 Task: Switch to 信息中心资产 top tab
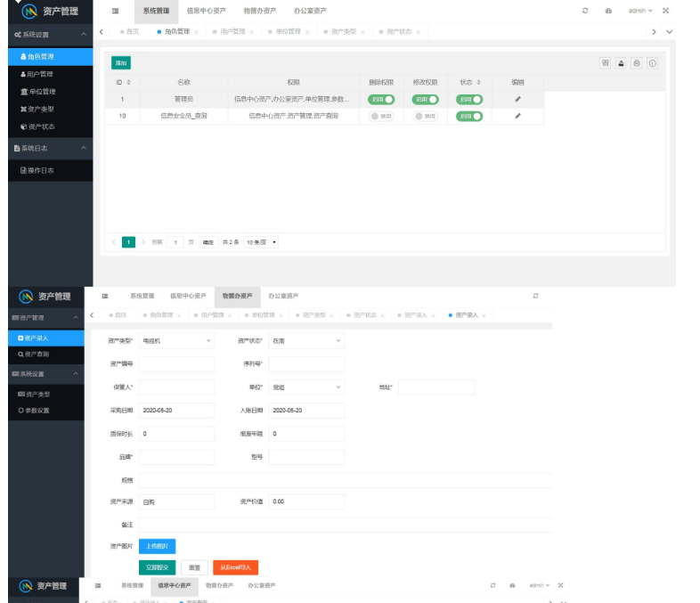tap(206, 11)
